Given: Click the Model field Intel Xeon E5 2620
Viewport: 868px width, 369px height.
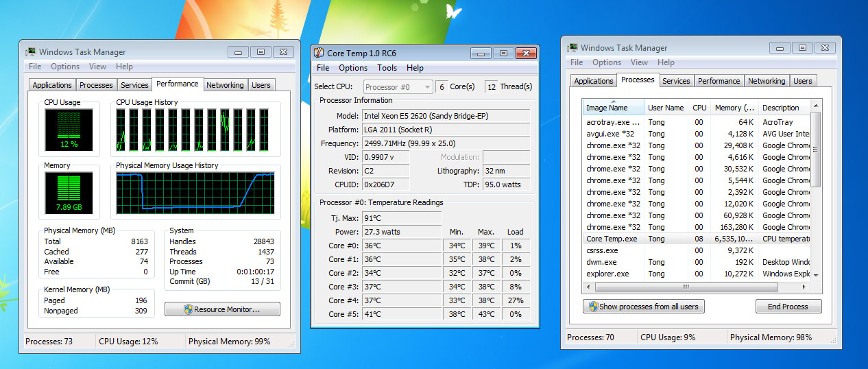Looking at the screenshot, I should (446, 116).
